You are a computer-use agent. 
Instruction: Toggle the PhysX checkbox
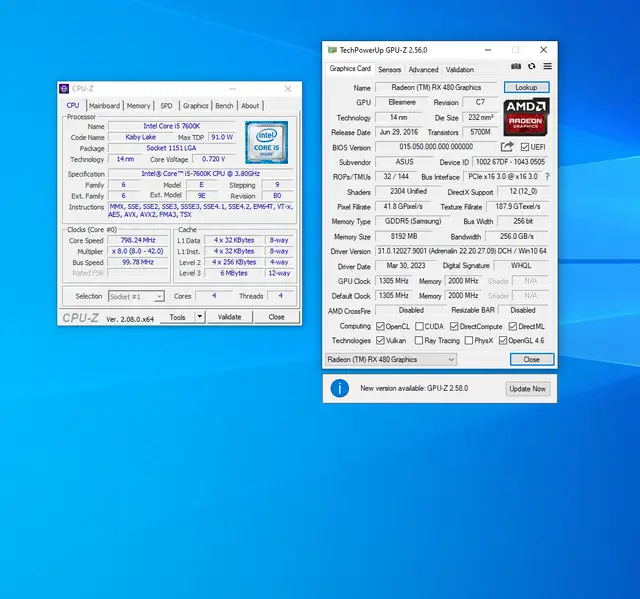(x=469, y=340)
